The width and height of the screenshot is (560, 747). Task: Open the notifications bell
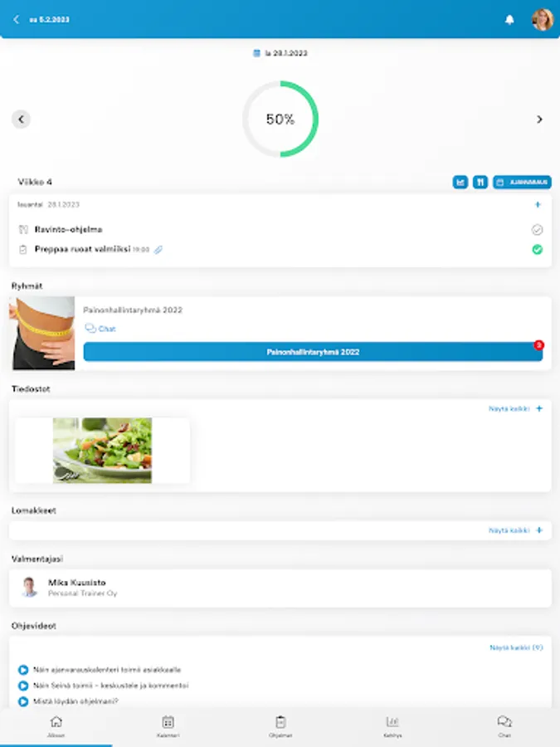click(x=509, y=20)
